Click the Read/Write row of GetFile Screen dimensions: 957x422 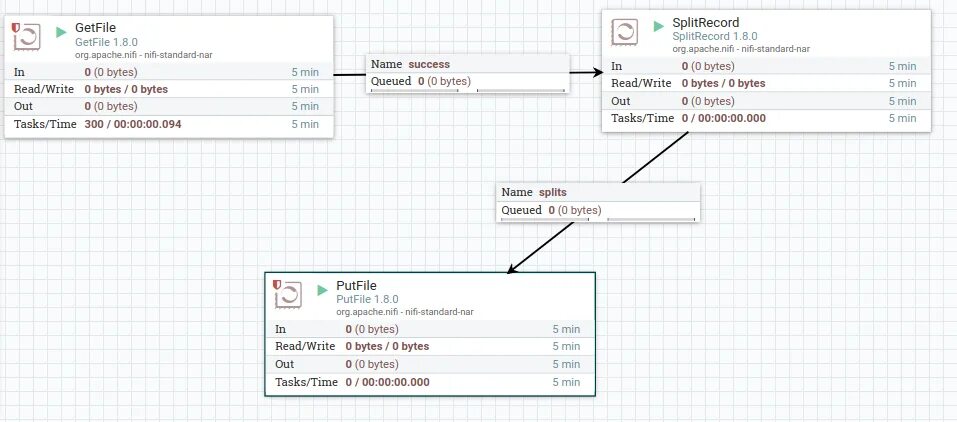[x=169, y=89]
